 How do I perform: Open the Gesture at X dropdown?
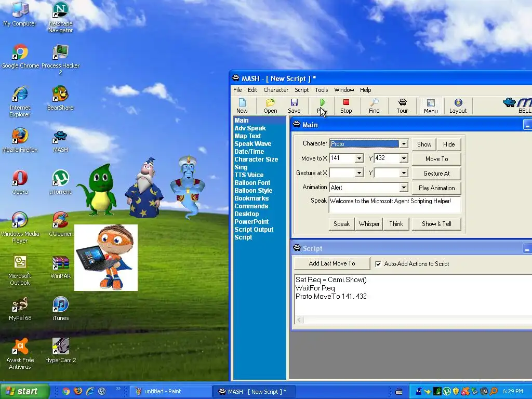coord(359,173)
